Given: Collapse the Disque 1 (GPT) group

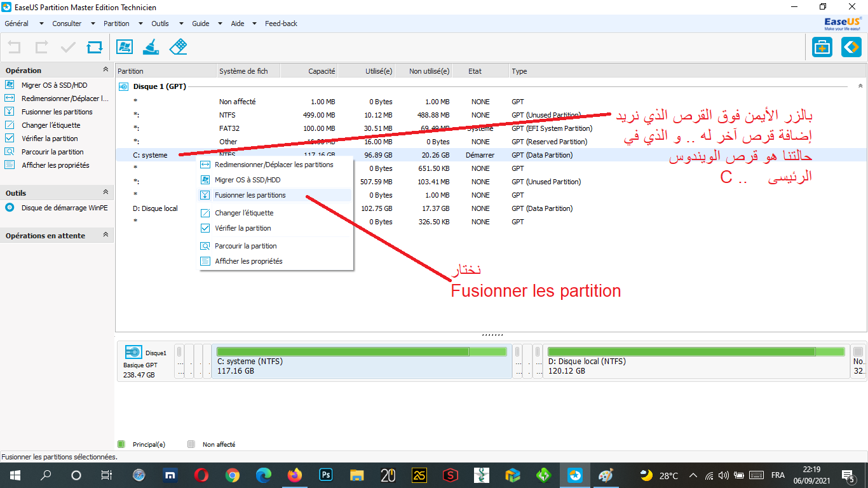Looking at the screenshot, I should tap(860, 86).
